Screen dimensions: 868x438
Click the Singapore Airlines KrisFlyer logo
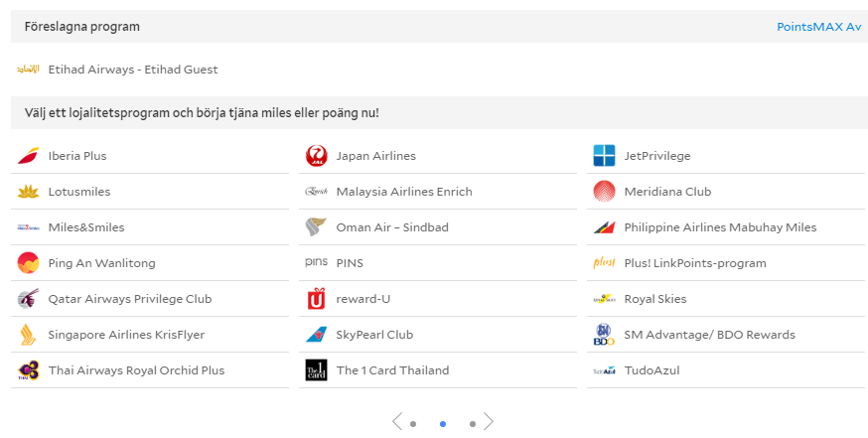[x=28, y=335]
